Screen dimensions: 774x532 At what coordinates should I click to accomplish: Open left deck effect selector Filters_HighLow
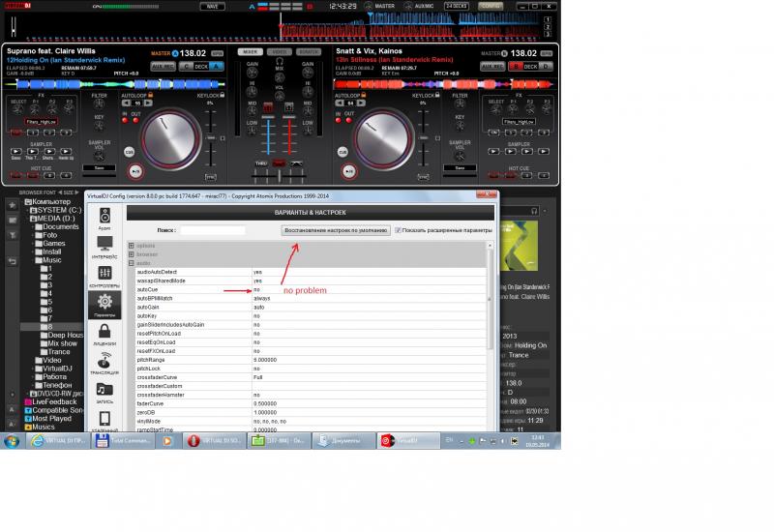click(42, 122)
